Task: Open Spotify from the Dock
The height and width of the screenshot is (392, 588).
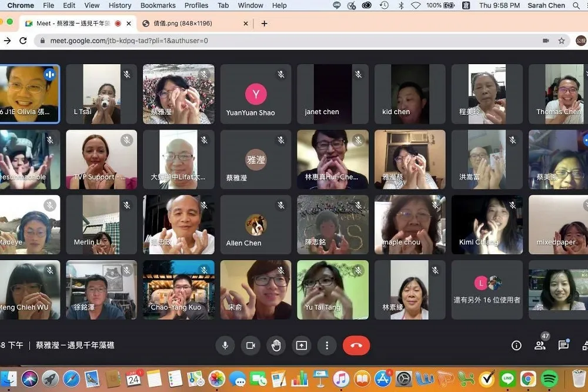Action: (x=549, y=379)
